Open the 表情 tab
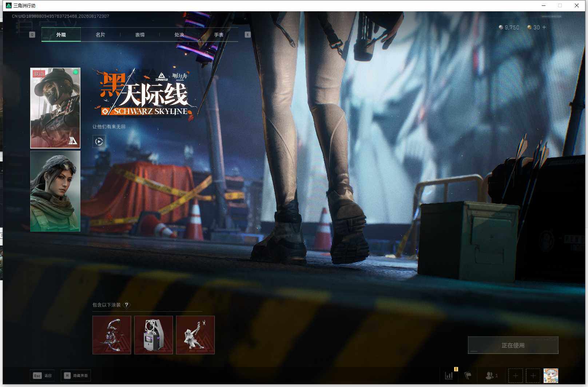 coord(140,35)
